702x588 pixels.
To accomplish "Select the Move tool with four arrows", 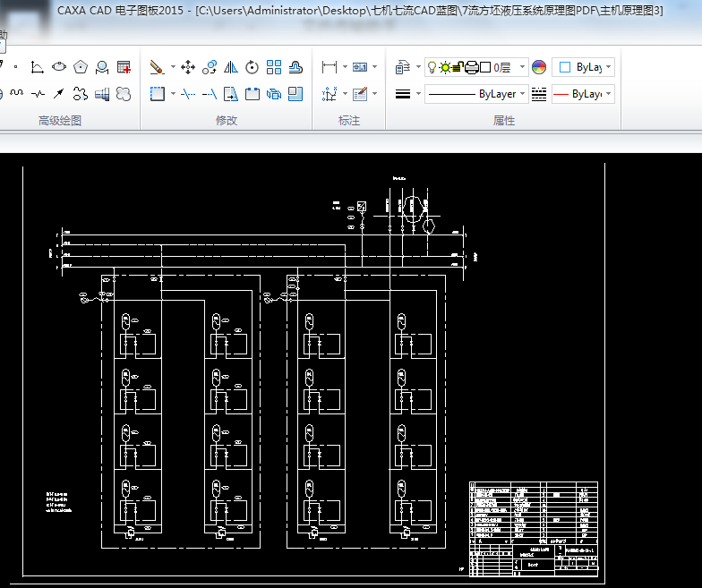I will point(188,67).
